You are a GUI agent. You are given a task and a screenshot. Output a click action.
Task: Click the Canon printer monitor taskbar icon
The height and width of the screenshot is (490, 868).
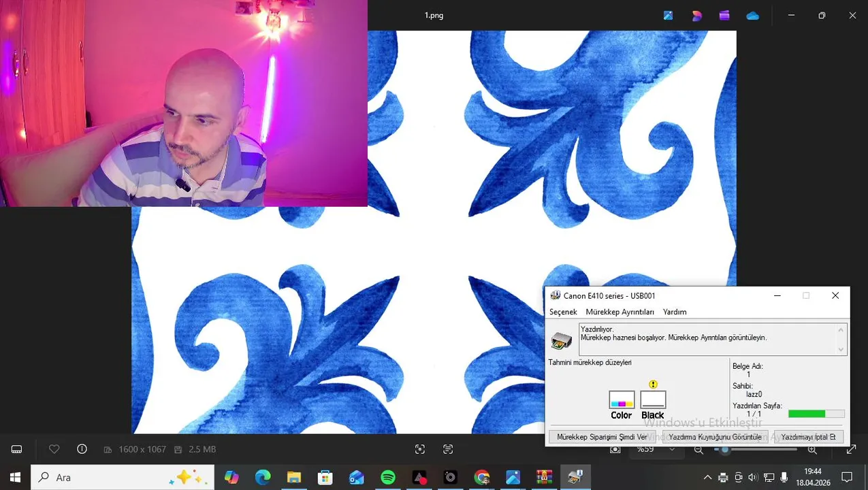coord(575,477)
